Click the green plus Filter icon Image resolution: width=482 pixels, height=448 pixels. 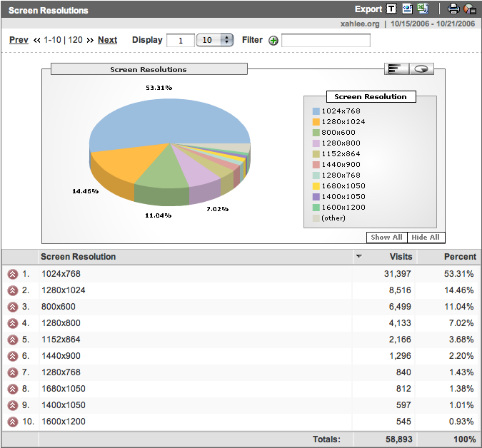pos(273,41)
